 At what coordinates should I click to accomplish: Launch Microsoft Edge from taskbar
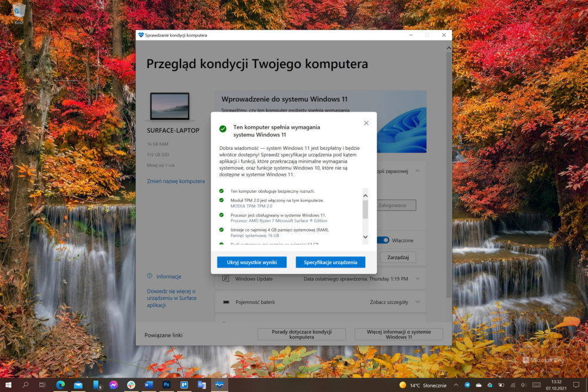coord(61,385)
